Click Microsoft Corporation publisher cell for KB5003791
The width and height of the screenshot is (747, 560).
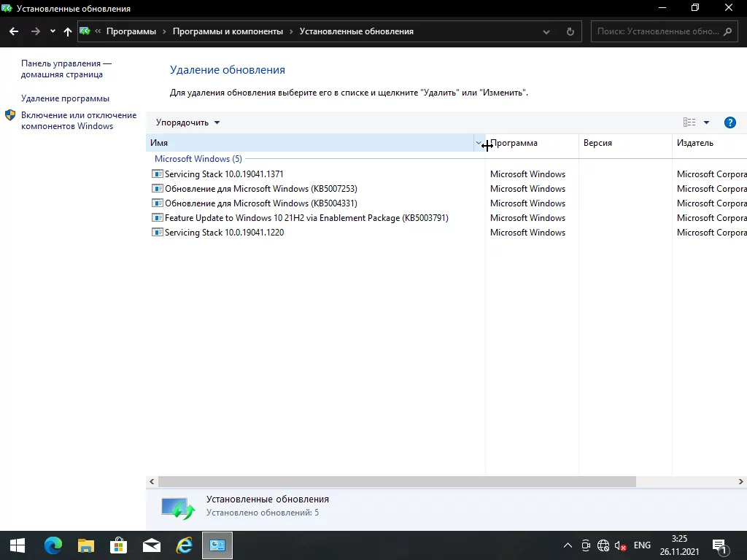[x=712, y=218]
